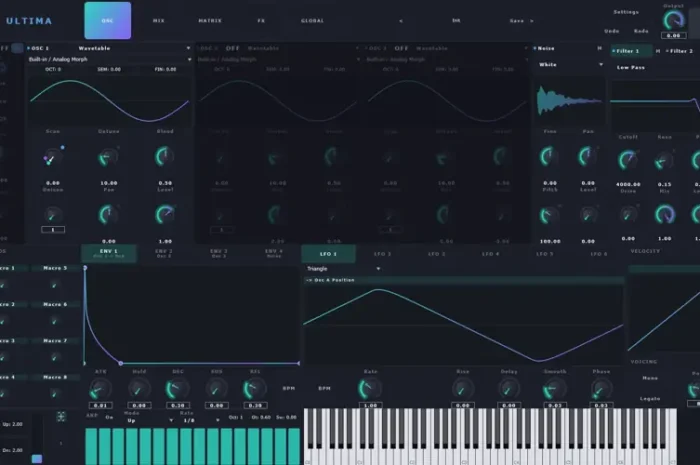Open OSC 3 Wavetable type dropdown
The image size is (700, 465).
coord(471,48)
